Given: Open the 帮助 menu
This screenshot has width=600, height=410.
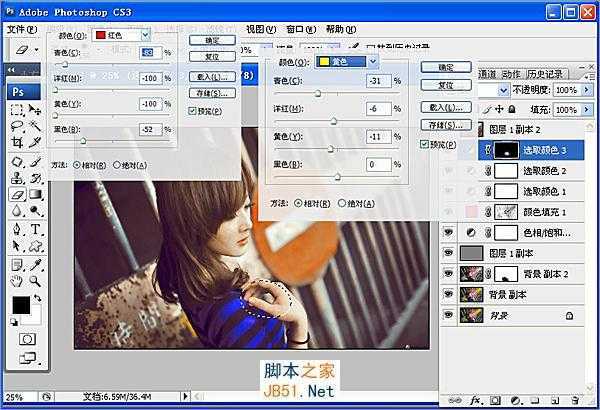Looking at the screenshot, I should (341, 29).
